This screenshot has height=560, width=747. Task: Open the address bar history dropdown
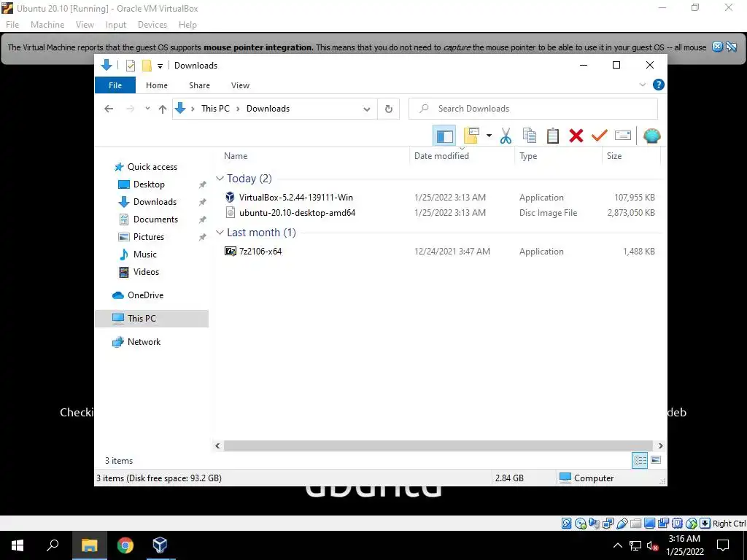[x=366, y=109]
